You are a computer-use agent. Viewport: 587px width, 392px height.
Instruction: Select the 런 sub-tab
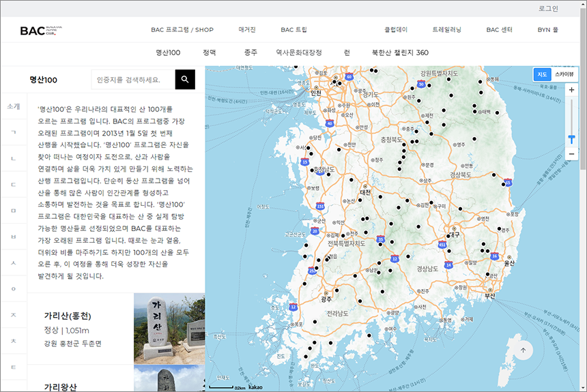(347, 52)
